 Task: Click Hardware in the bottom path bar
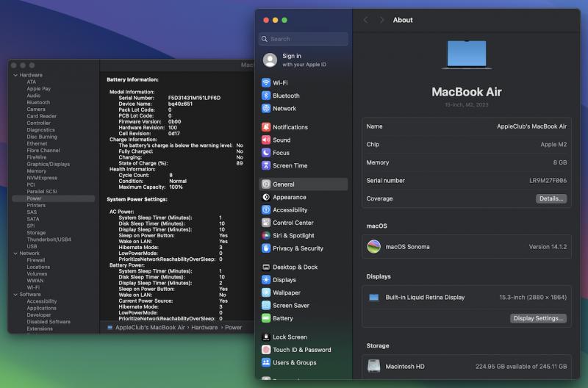204,327
